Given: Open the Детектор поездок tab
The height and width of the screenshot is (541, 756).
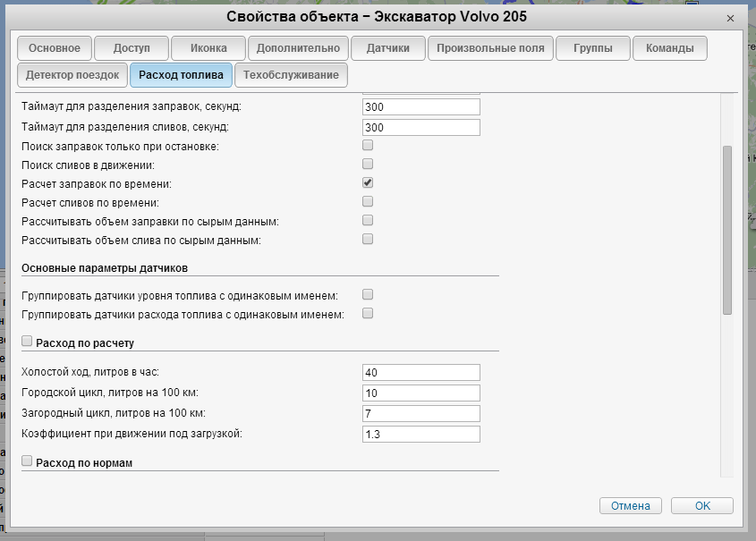Looking at the screenshot, I should 72,75.
